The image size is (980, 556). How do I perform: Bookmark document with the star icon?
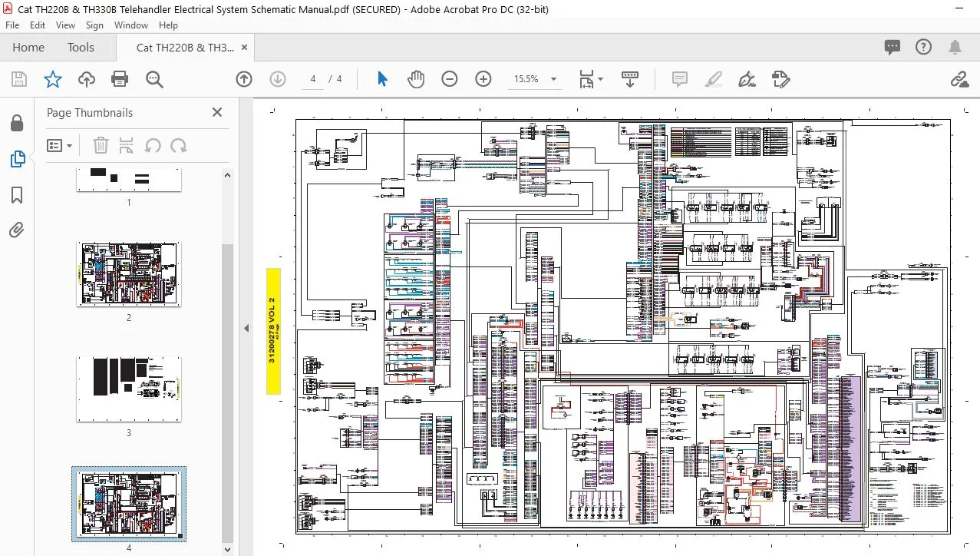point(52,79)
